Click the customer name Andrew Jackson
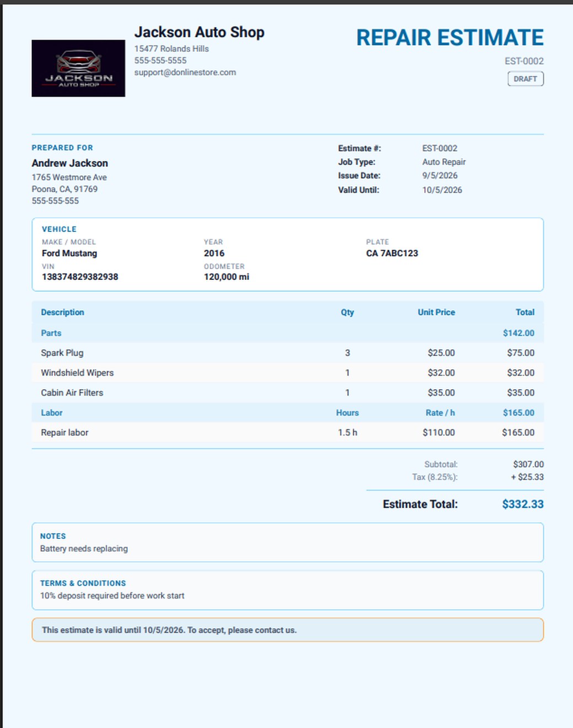573x728 pixels. [x=70, y=163]
